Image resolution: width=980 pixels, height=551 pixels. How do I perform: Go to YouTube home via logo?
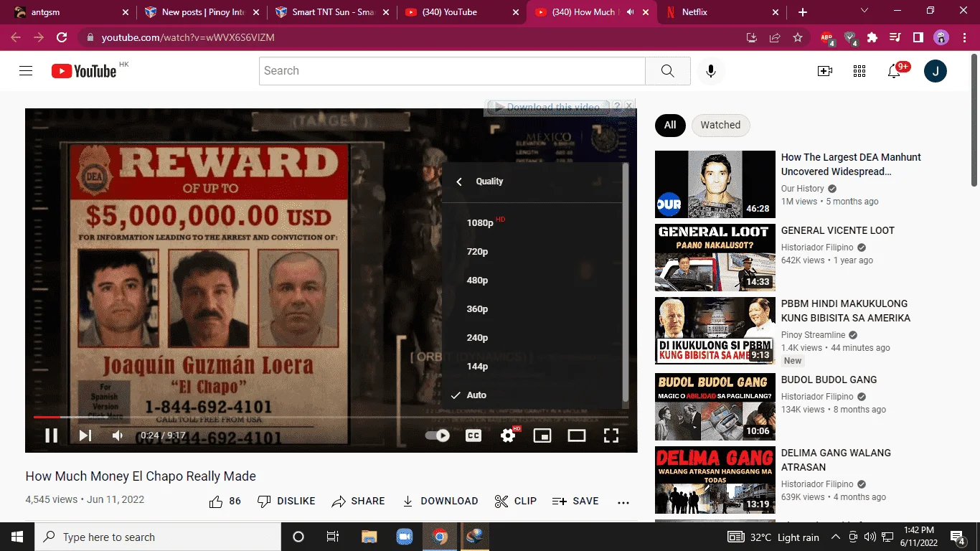click(x=84, y=70)
